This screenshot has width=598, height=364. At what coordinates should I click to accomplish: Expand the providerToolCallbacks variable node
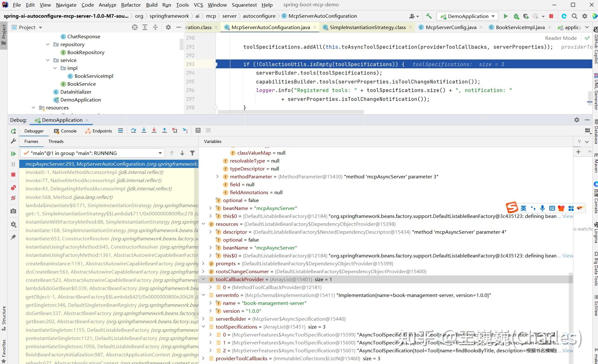pos(203,358)
